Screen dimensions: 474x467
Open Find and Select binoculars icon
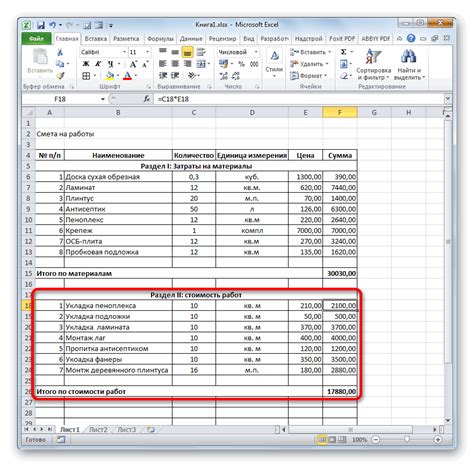[x=409, y=64]
